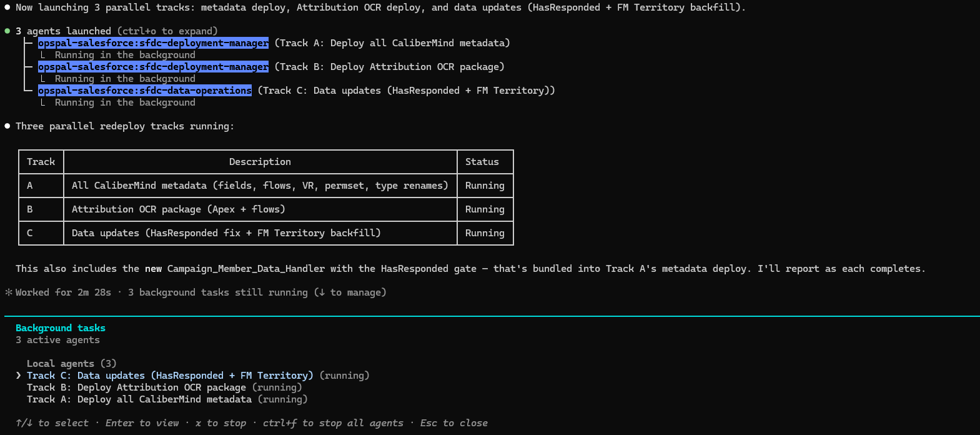980x435 pixels.
Task: Expand the '3 agents launched' line
Action: coord(117,31)
